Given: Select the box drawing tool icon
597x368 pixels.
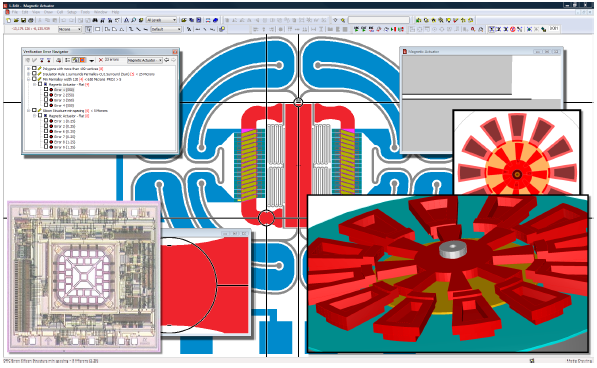Looking at the screenshot, I should pyautogui.click(x=98, y=29).
